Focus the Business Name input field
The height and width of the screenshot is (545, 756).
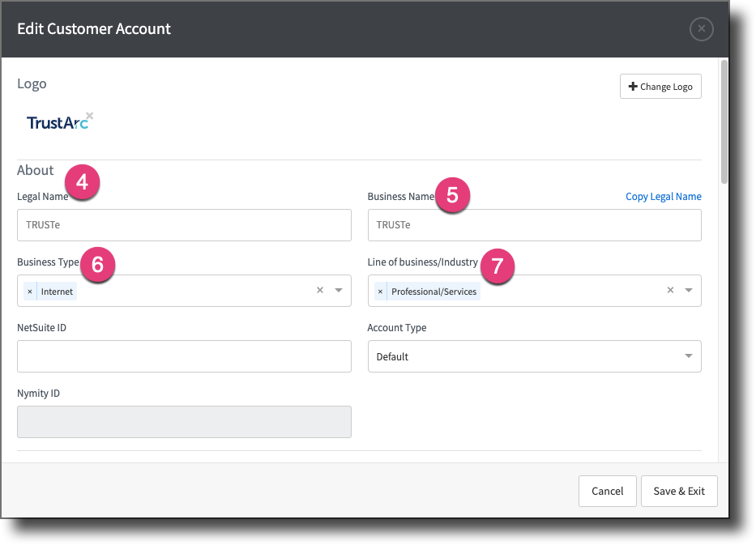(x=534, y=225)
